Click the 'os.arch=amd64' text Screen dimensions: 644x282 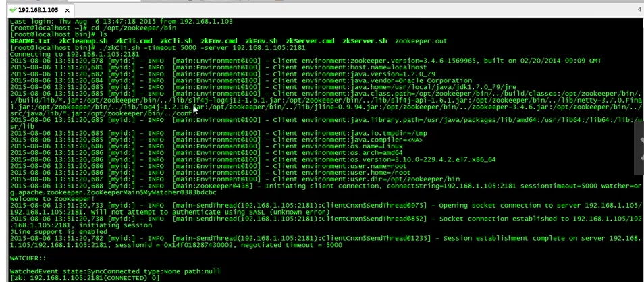(376, 152)
